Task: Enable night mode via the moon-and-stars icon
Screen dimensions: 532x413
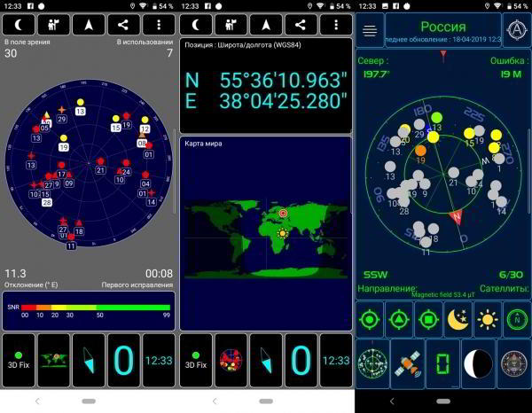Action: tap(458, 319)
